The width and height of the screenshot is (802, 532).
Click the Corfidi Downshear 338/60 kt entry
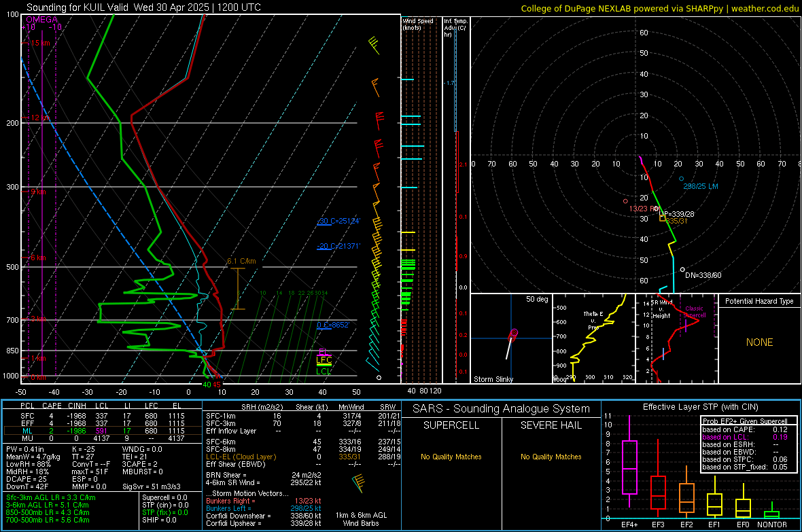point(264,516)
